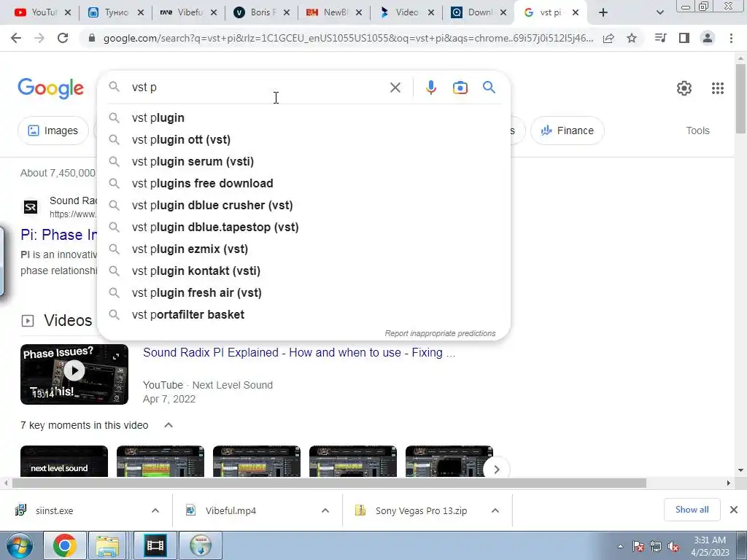The image size is (747, 560).
Task: Play the Phase Issues video thumbnail
Action: coord(74,374)
